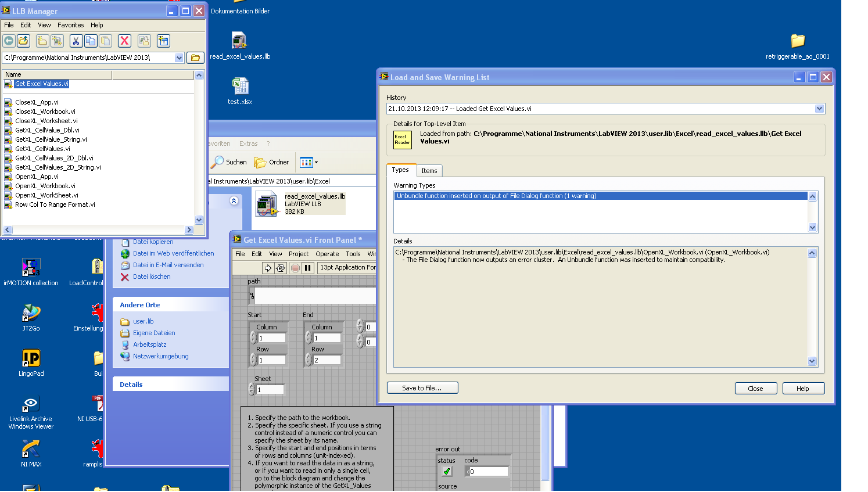Click Run Continuously in Front Panel toolbar
The image size is (868, 492).
click(x=281, y=268)
